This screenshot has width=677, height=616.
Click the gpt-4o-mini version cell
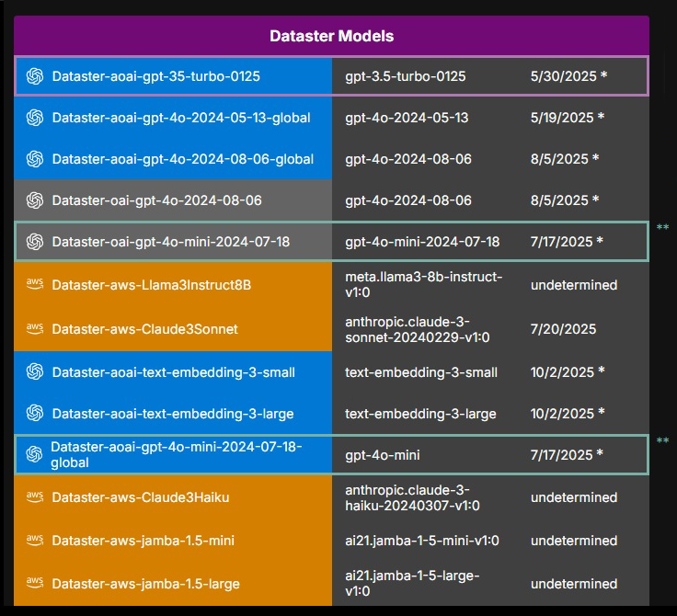383,455
